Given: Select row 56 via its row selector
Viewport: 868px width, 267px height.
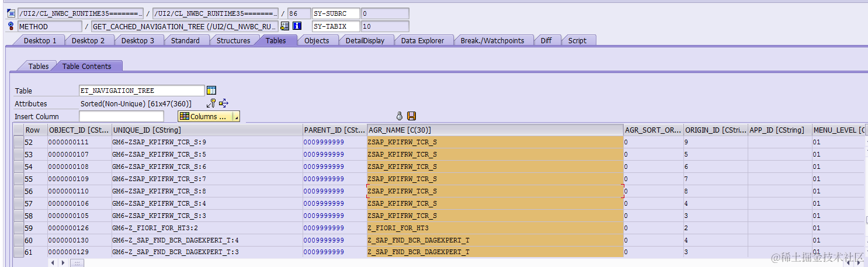Looking at the screenshot, I should [19, 191].
